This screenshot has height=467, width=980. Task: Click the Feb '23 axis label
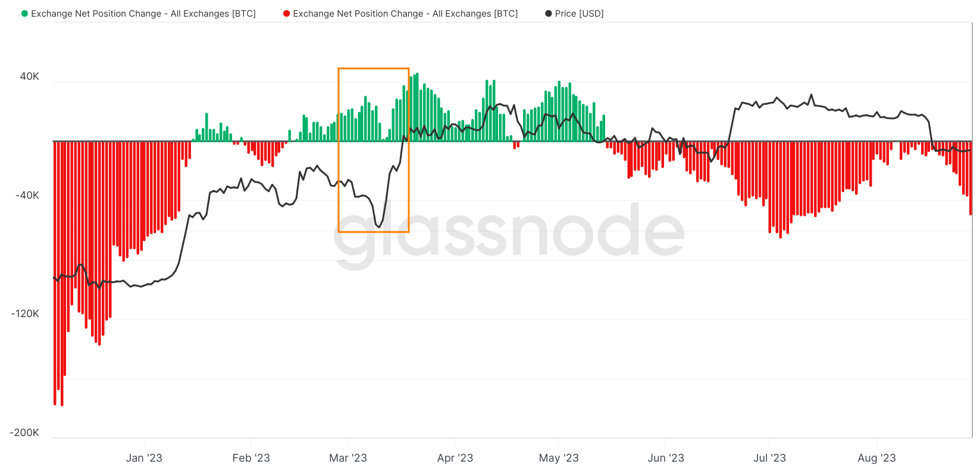pyautogui.click(x=251, y=457)
